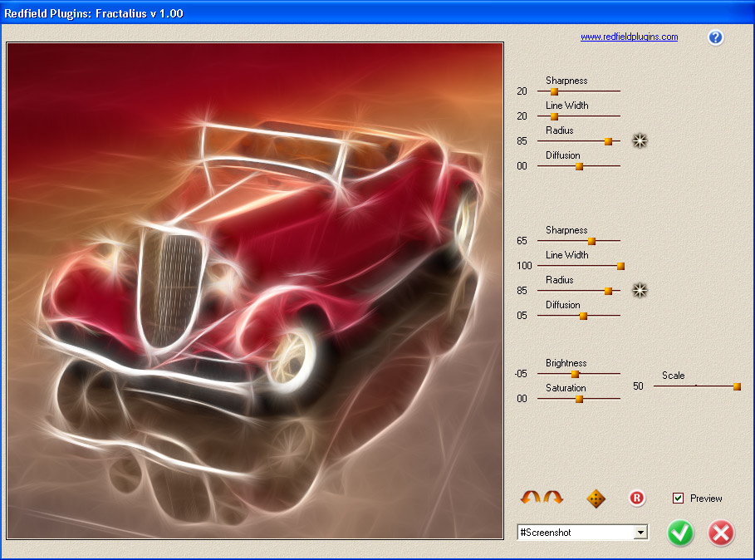Image resolution: width=755 pixels, height=560 pixels.
Task: Expand the #Screenshot preset dropdown arrow
Action: 640,533
